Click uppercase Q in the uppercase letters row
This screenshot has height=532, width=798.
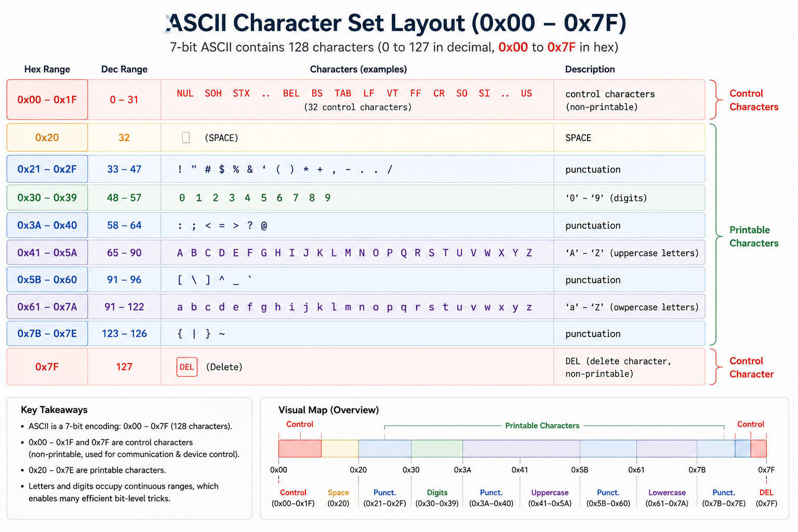(x=404, y=253)
